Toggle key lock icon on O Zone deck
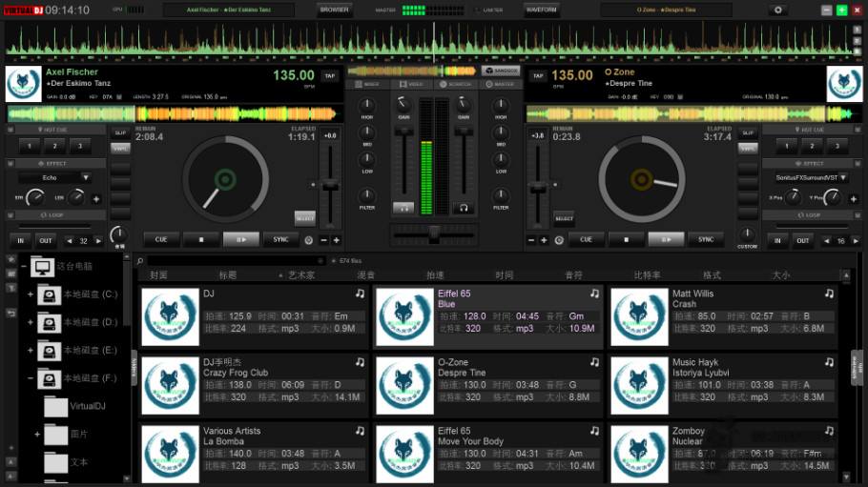This screenshot has width=868, height=487. [680, 97]
